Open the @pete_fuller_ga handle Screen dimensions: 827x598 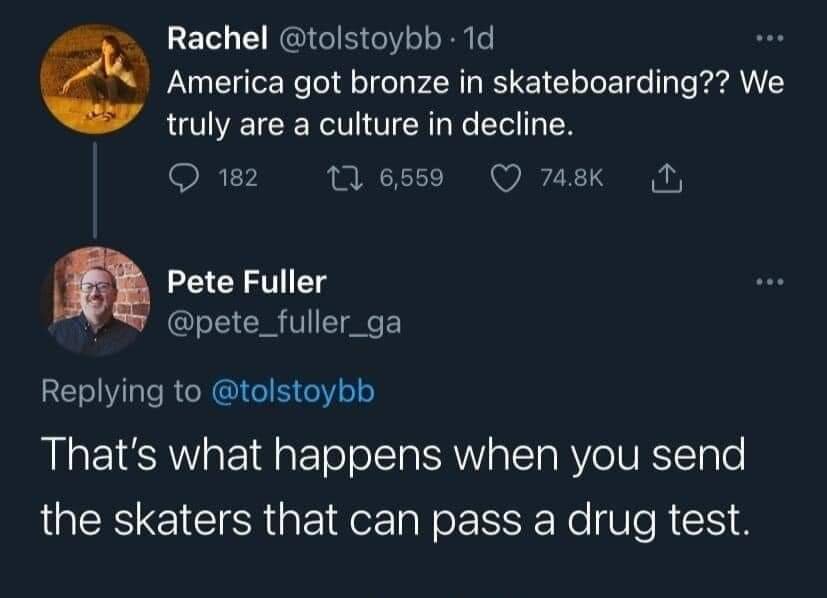(283, 324)
